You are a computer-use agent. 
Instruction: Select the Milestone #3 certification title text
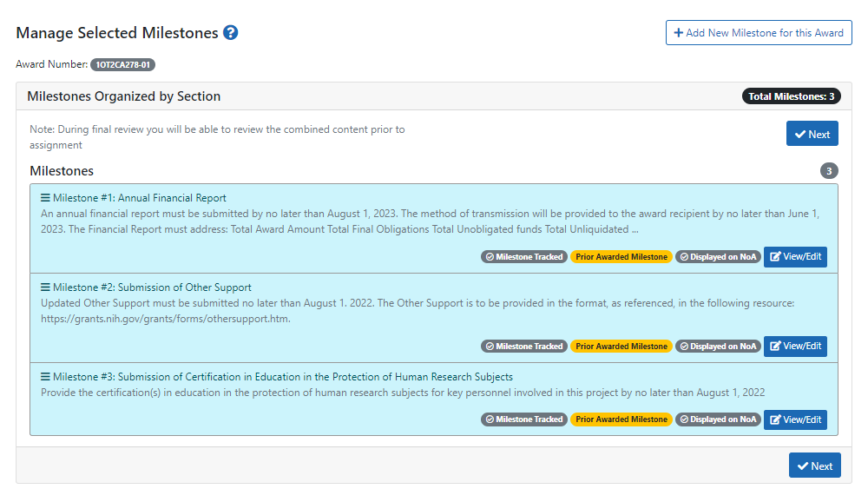pyautogui.click(x=283, y=377)
